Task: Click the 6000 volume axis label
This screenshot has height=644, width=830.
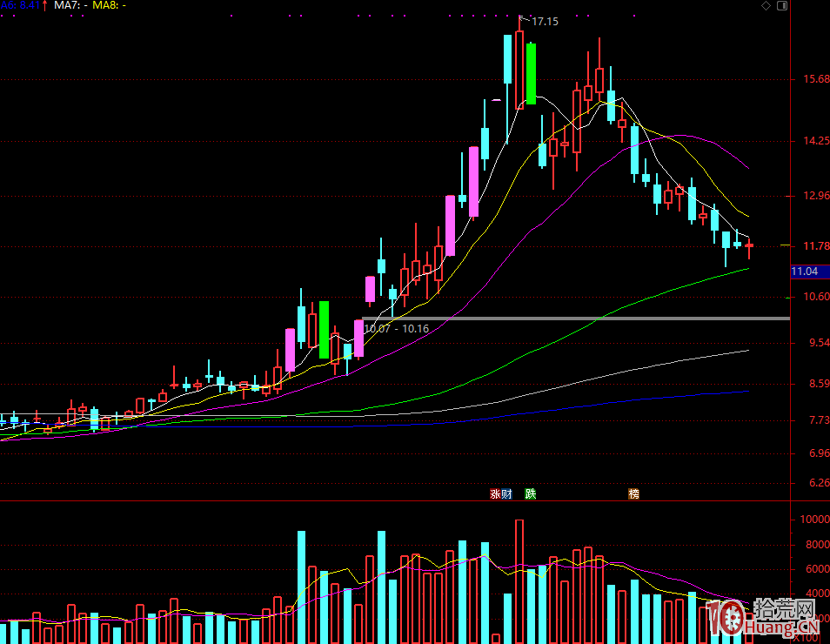Action: (x=817, y=569)
